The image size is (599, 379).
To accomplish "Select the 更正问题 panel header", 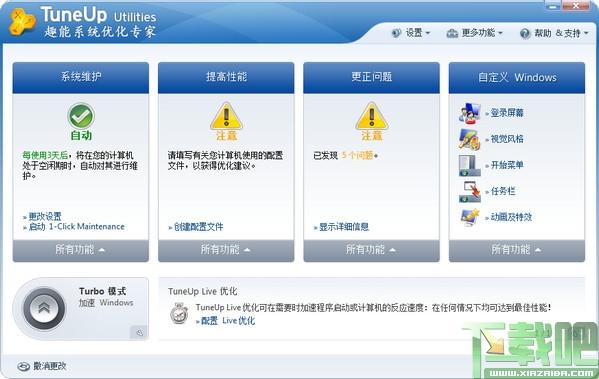I will click(372, 78).
